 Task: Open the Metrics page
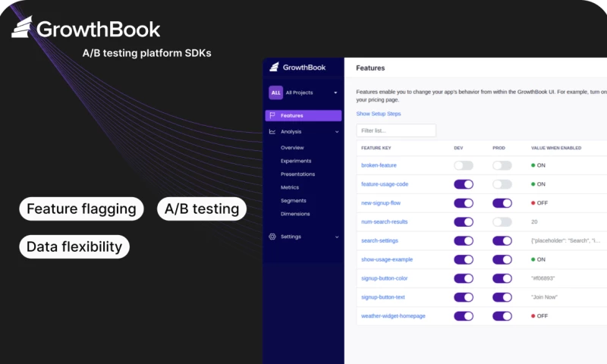(x=290, y=187)
